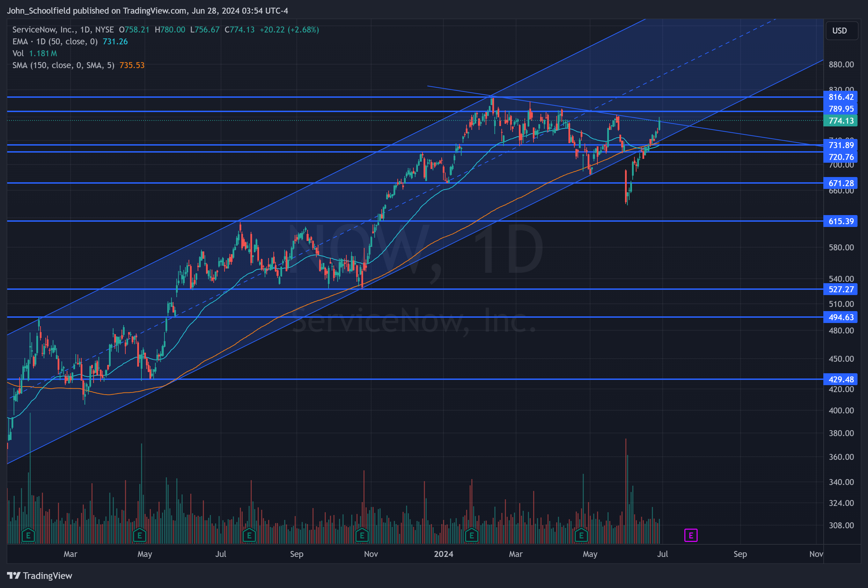Select the 429.48 price level label
This screenshot has height=588, width=868.
[840, 379]
